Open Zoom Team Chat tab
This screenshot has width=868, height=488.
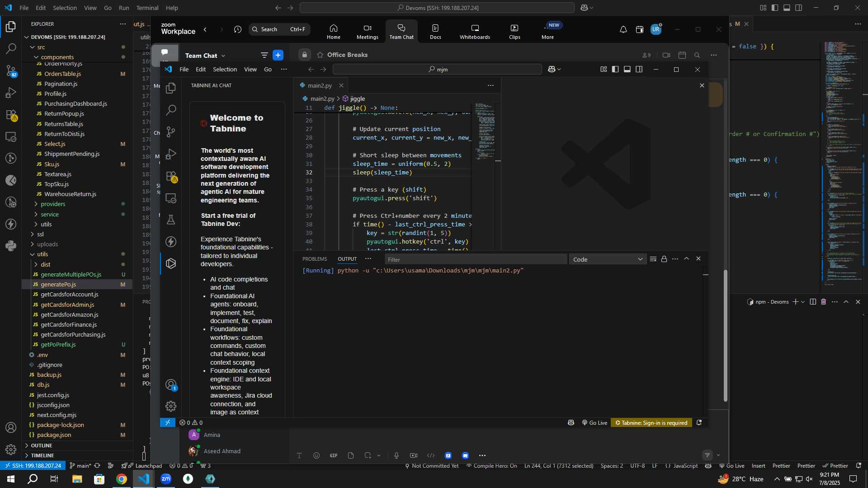[x=401, y=32]
